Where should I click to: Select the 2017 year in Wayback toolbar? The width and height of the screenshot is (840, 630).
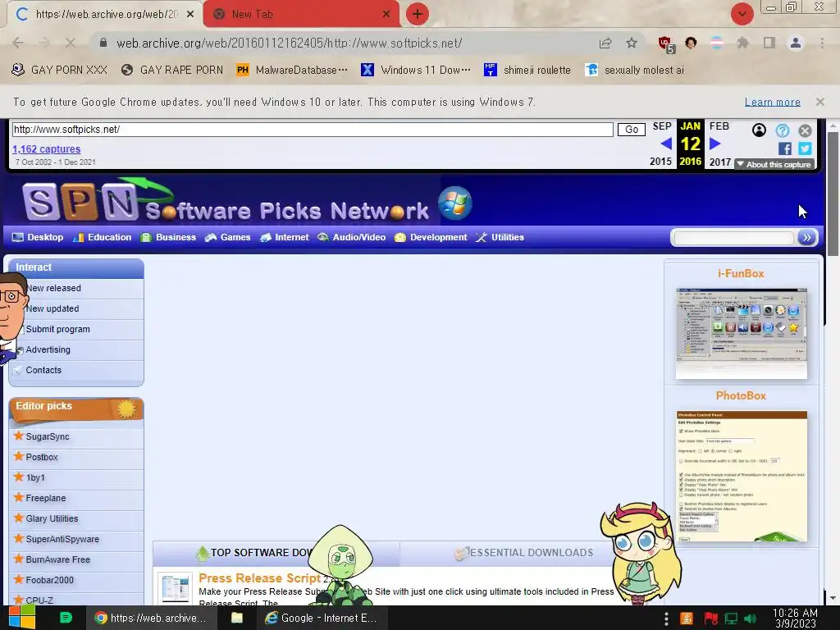[720, 162]
